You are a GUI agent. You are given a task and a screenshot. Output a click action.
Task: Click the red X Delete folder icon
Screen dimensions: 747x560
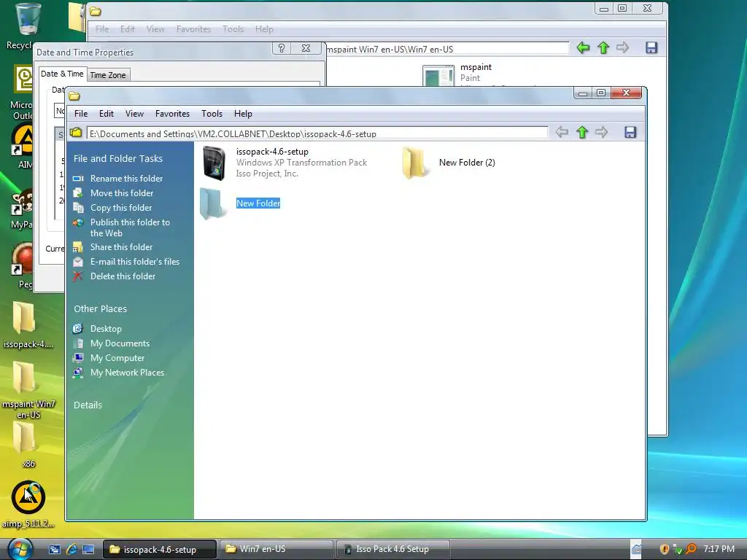click(78, 276)
